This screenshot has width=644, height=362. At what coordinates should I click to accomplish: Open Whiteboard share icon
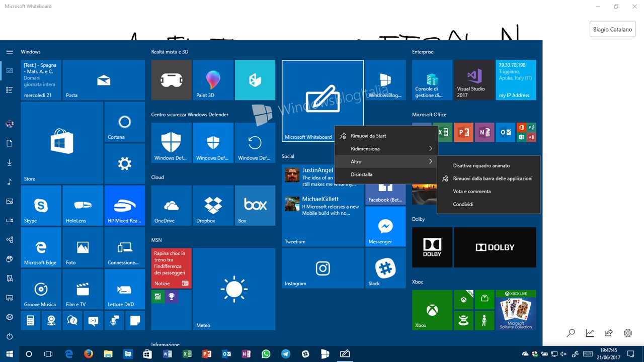point(609,333)
